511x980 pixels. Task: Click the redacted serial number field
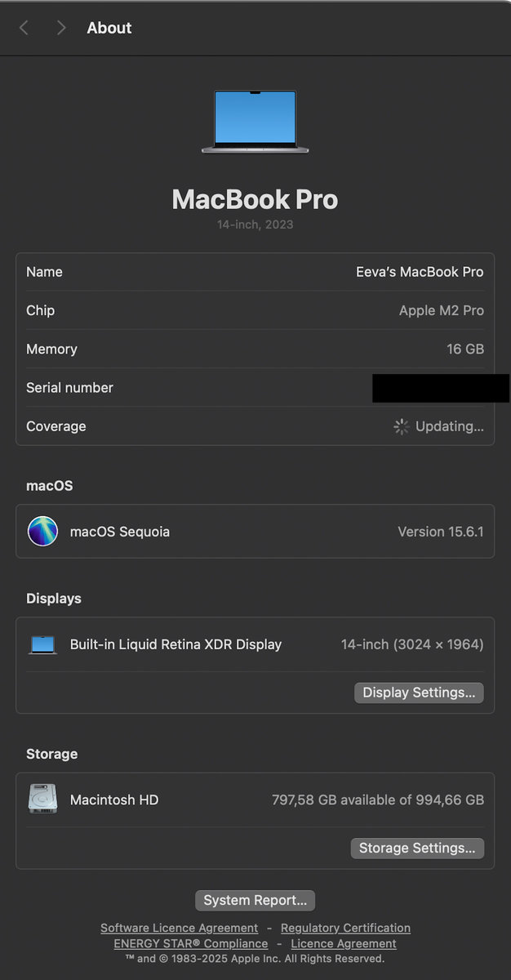click(441, 388)
